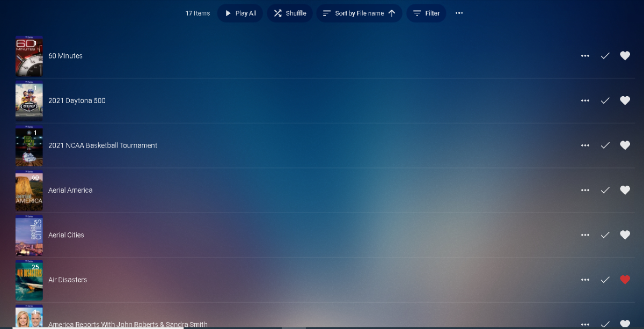Favorite the Aerial America series

[625, 190]
